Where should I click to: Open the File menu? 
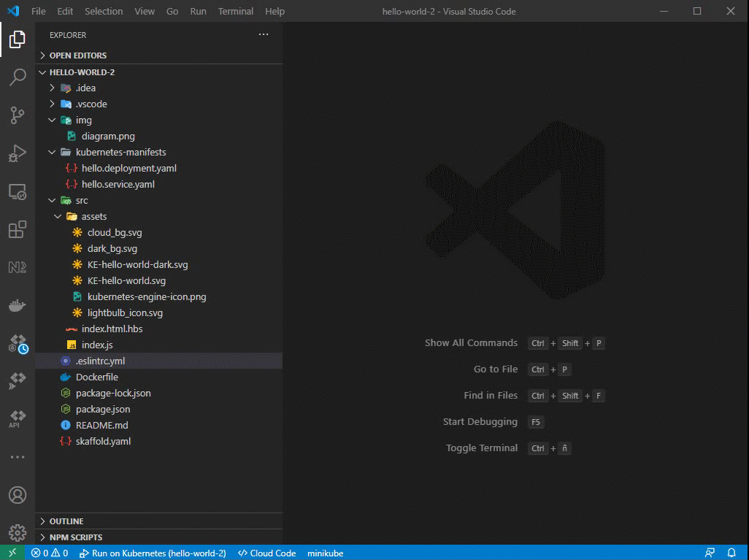pos(38,11)
